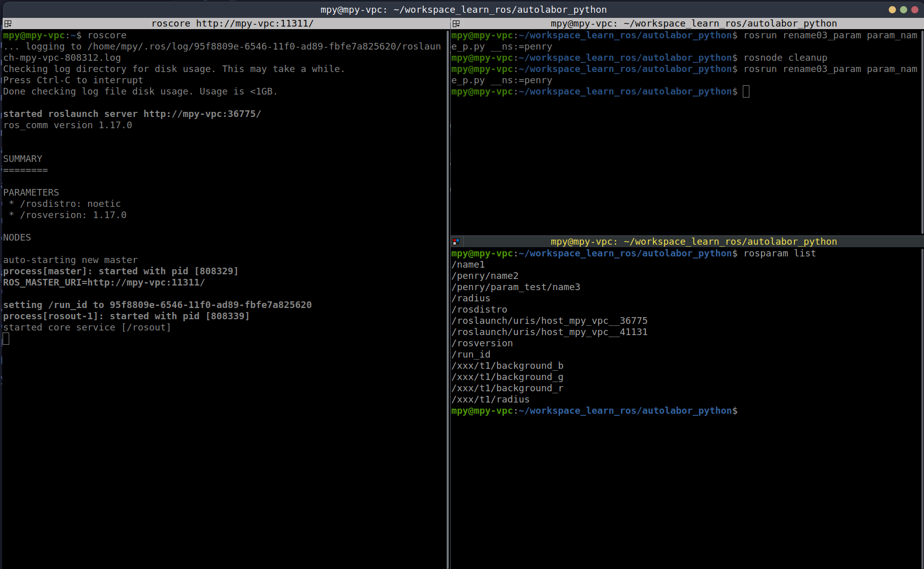The height and width of the screenshot is (569, 924).
Task: Click the bottom-right pane's yellow title text
Action: (x=693, y=242)
